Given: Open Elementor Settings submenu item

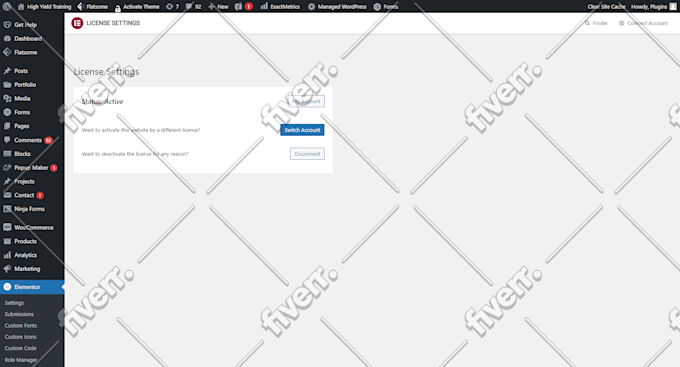Looking at the screenshot, I should pos(14,303).
